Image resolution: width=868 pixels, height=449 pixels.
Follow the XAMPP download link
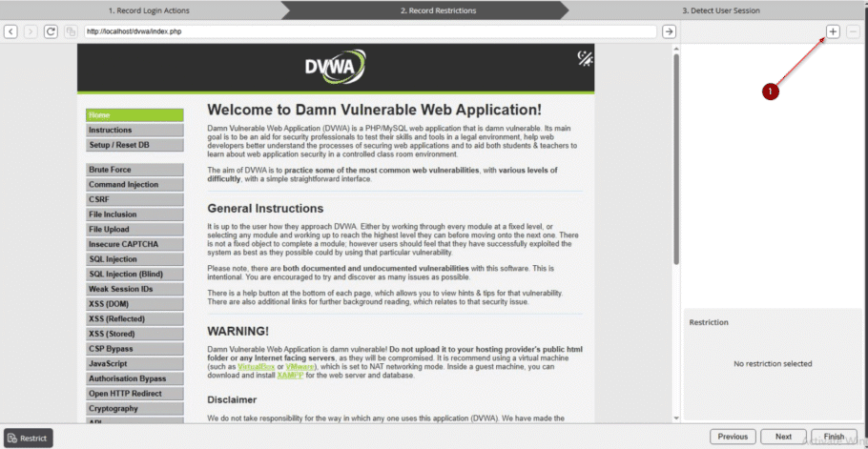[x=290, y=375]
